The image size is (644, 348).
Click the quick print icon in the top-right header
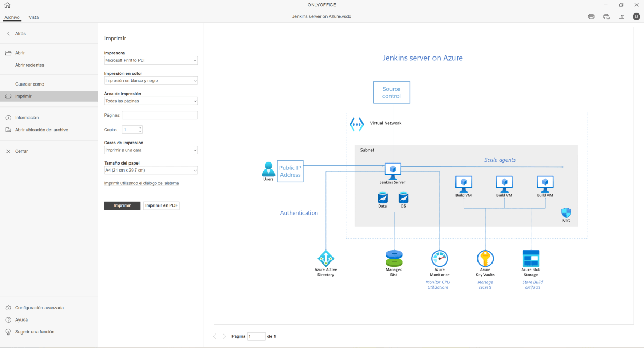tap(606, 17)
